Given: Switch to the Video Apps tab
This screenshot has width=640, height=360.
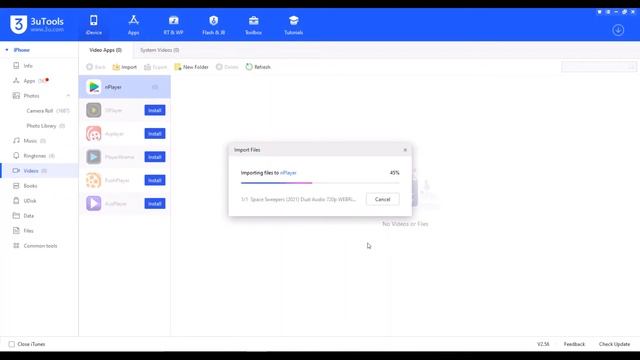Looking at the screenshot, I should click(x=105, y=50).
